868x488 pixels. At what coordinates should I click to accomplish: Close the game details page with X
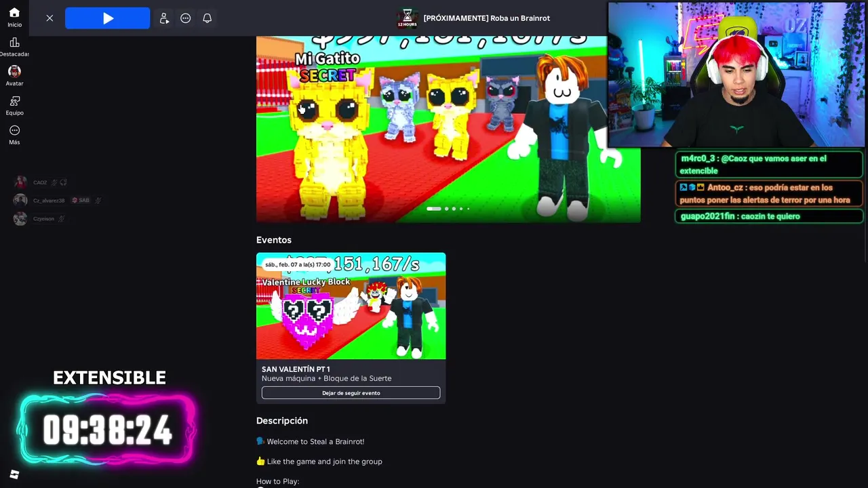[x=50, y=18]
